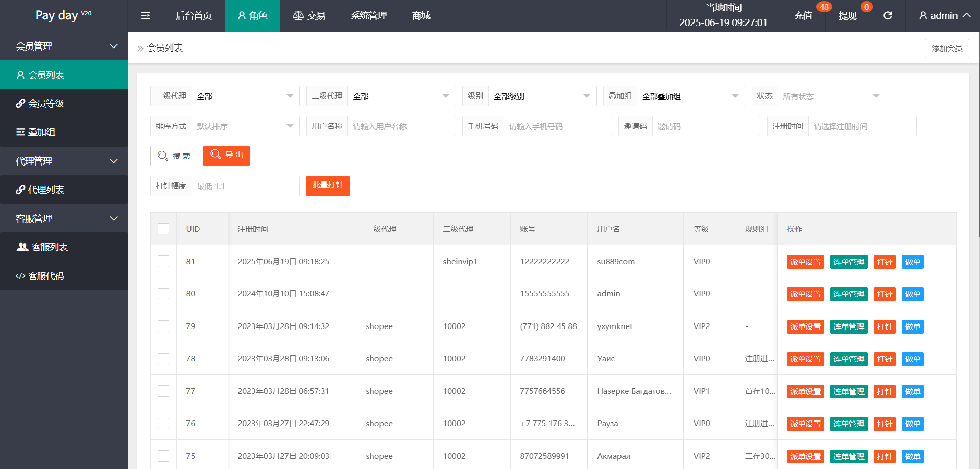Image resolution: width=980 pixels, height=469 pixels.
Task: Check the row checkbox for UID 75
Action: pos(163,456)
